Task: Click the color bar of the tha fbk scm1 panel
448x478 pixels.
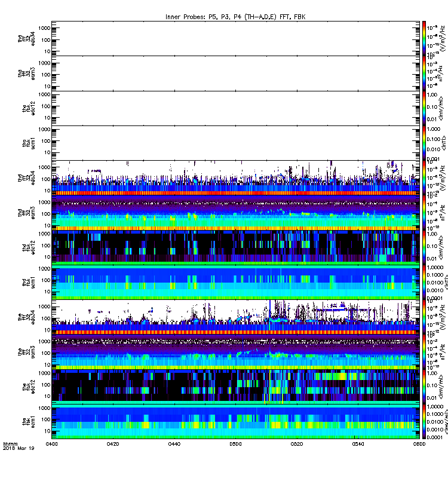Action: coord(424,143)
